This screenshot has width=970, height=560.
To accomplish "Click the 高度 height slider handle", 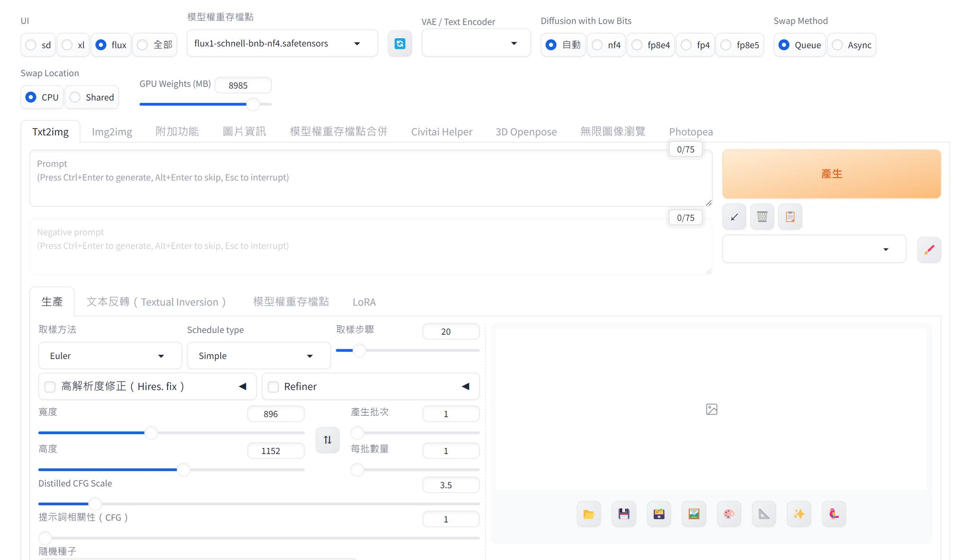I will (x=183, y=470).
